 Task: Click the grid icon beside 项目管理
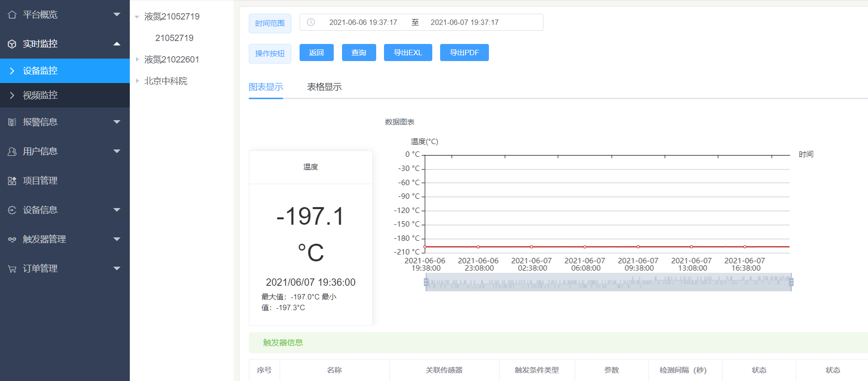click(x=12, y=181)
